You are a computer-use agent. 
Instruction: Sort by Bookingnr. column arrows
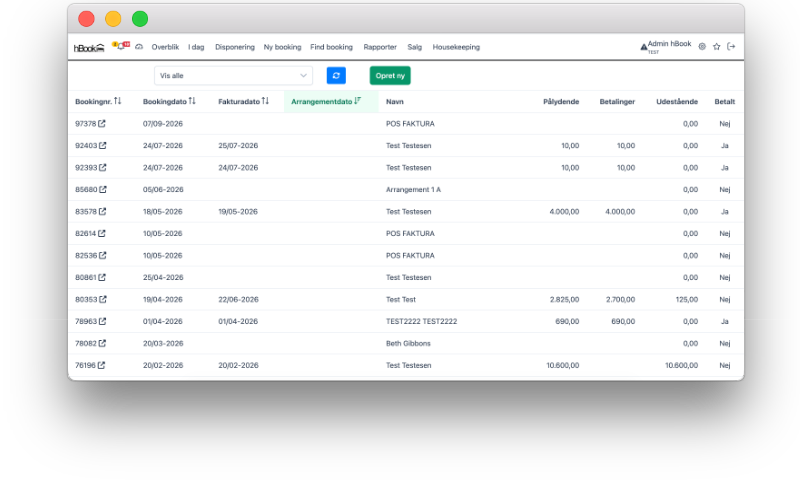click(x=117, y=101)
